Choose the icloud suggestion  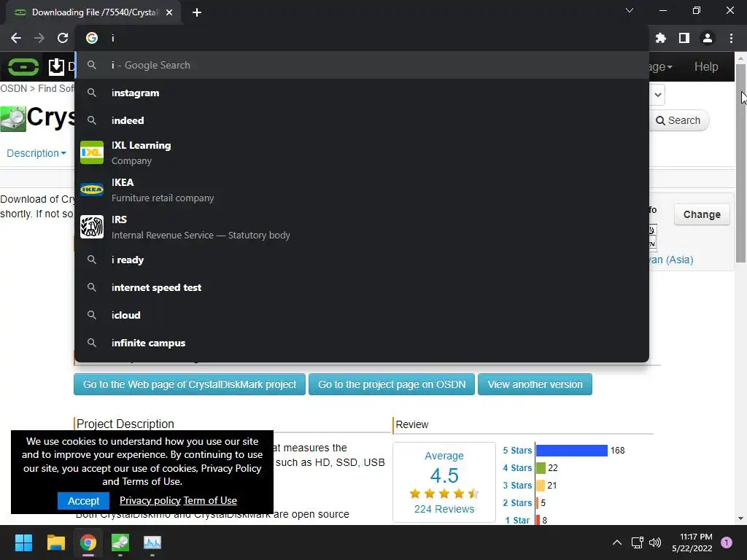[x=362, y=315]
